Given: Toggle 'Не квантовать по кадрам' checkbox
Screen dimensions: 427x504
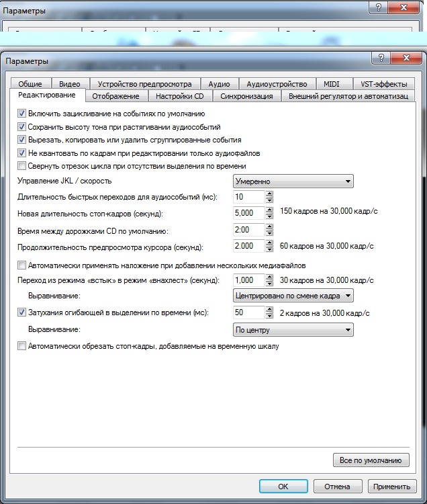Looking at the screenshot, I should click(21, 153).
